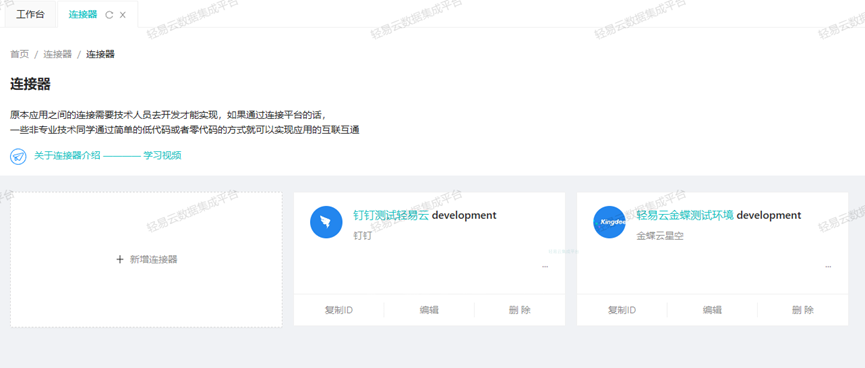Refresh the 连接器 tab using reload icon
865x368 pixels.
[109, 15]
